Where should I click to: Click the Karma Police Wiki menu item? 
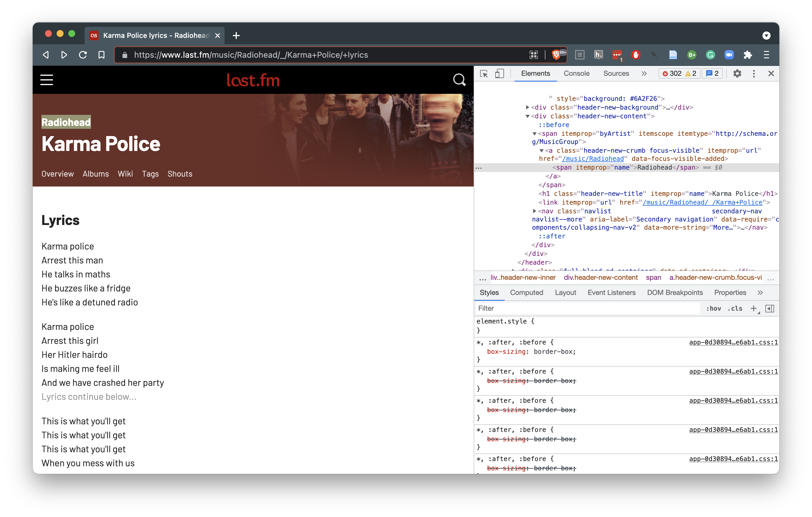[125, 173]
